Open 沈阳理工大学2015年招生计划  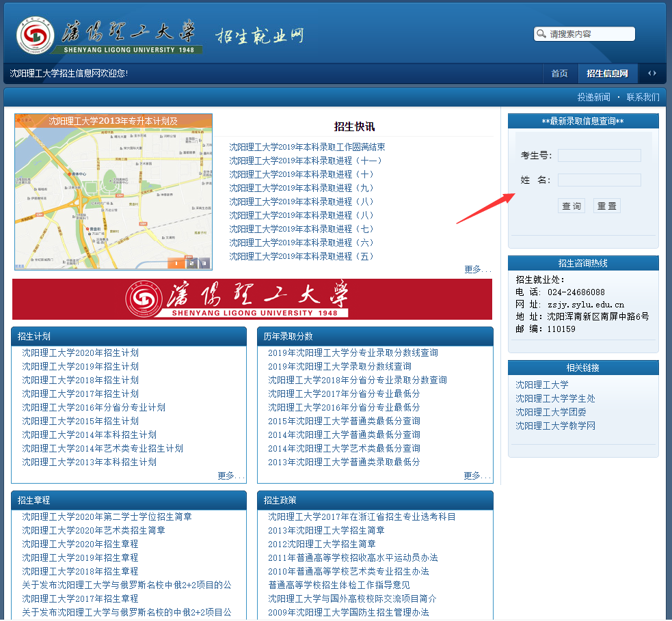tap(80, 421)
